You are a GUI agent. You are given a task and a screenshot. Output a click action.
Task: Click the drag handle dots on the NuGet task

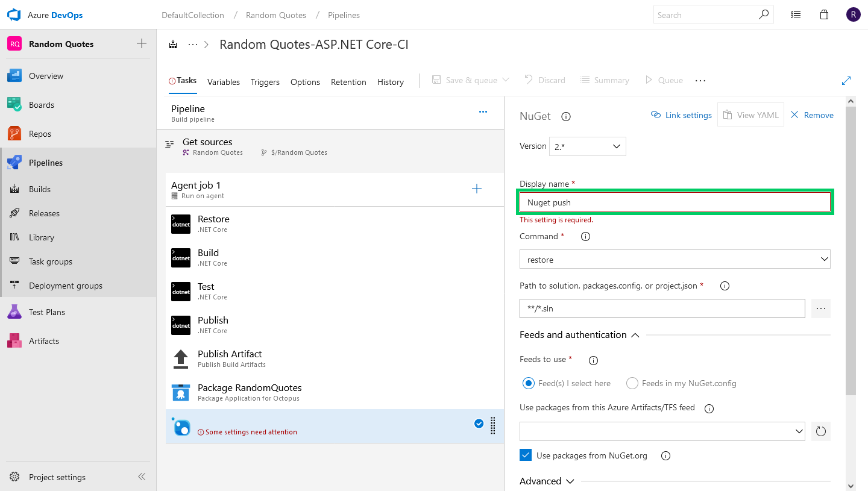click(493, 426)
